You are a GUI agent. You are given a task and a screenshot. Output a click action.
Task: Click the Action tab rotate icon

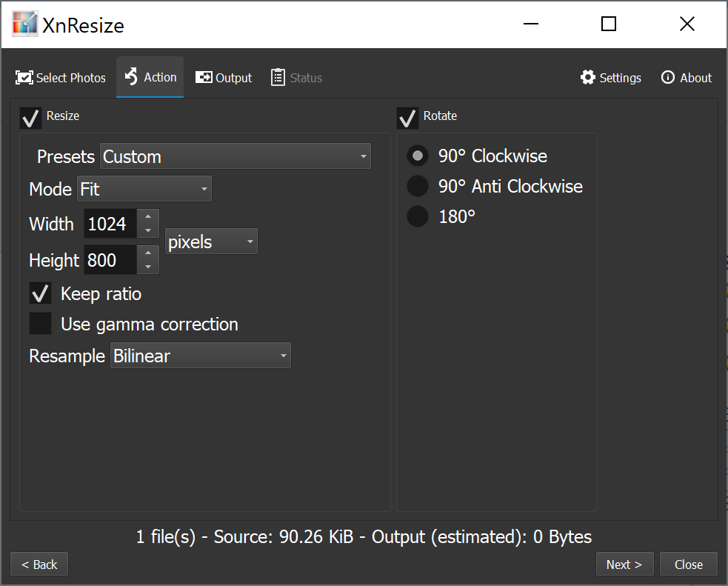click(x=132, y=77)
